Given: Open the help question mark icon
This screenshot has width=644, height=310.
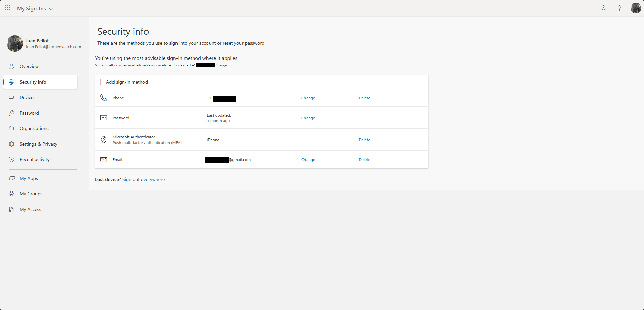Looking at the screenshot, I should tap(619, 8).
